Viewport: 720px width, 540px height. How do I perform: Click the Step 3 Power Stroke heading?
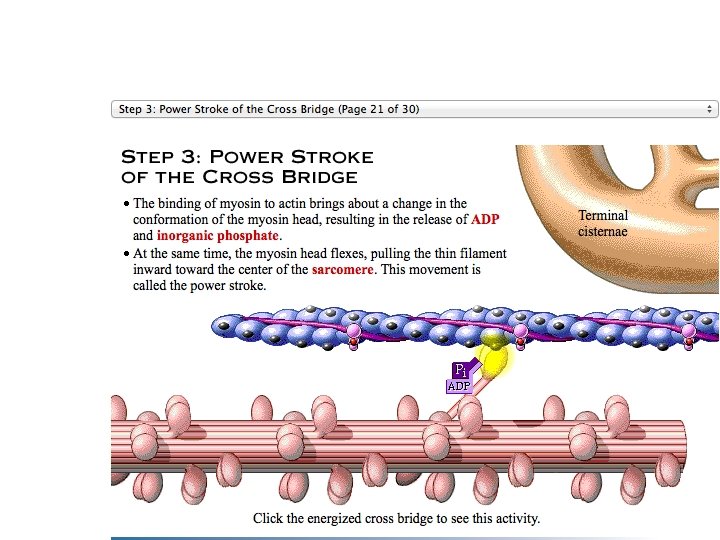248,167
